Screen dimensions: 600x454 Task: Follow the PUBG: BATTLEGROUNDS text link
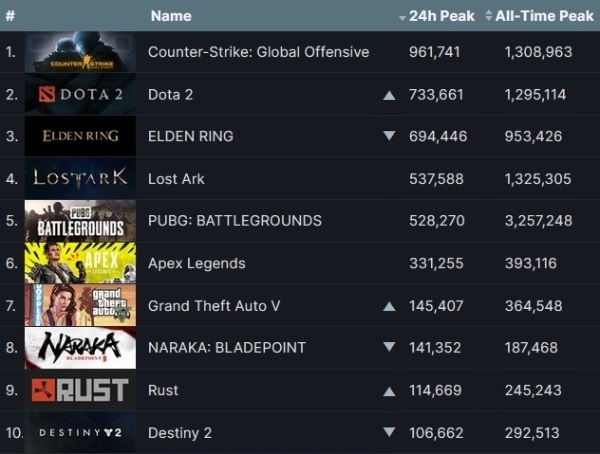(234, 220)
